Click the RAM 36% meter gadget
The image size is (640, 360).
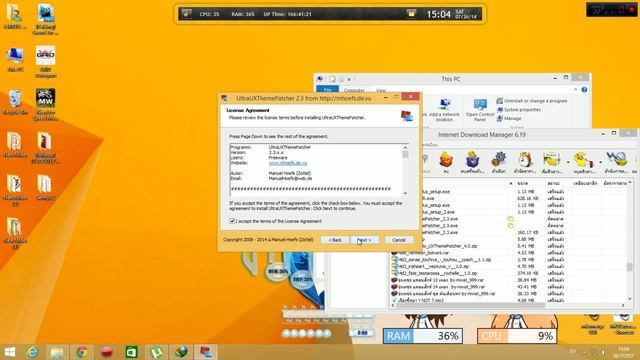coord(423,336)
